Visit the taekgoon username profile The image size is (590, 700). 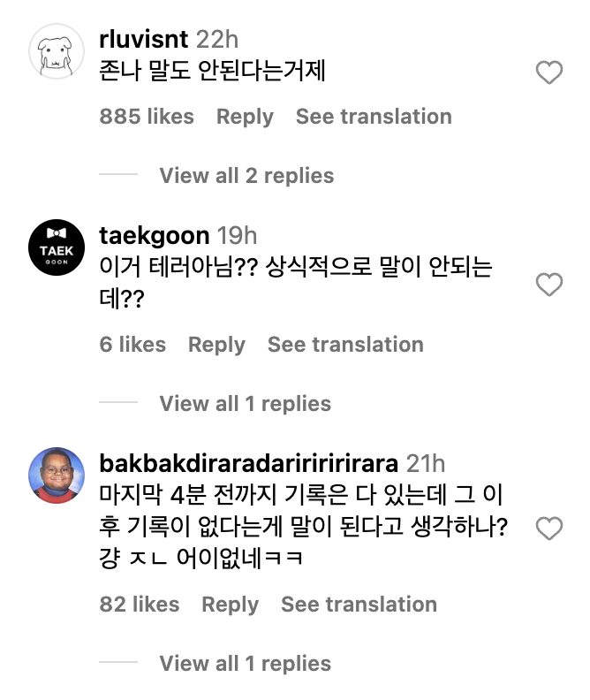[x=155, y=235]
